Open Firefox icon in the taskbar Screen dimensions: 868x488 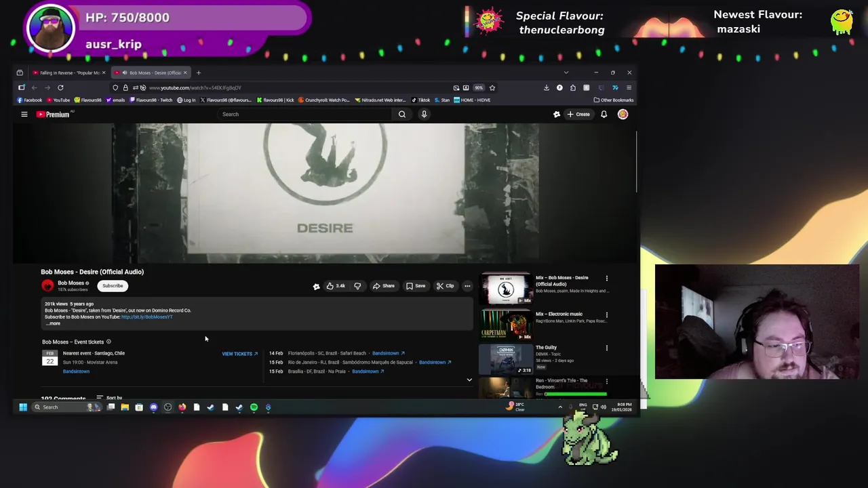182,407
